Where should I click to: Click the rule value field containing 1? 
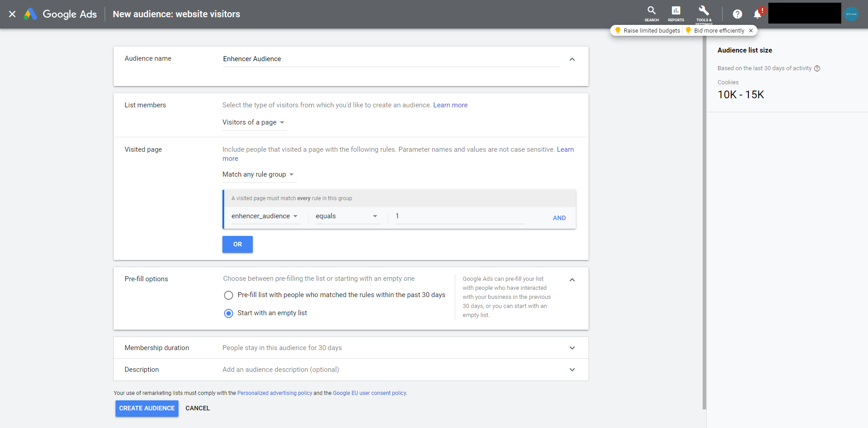point(460,216)
